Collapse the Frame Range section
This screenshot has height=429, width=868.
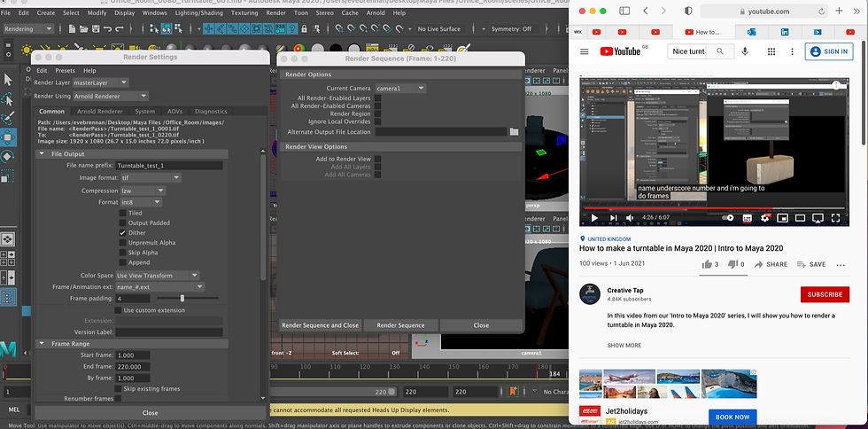tap(42, 344)
